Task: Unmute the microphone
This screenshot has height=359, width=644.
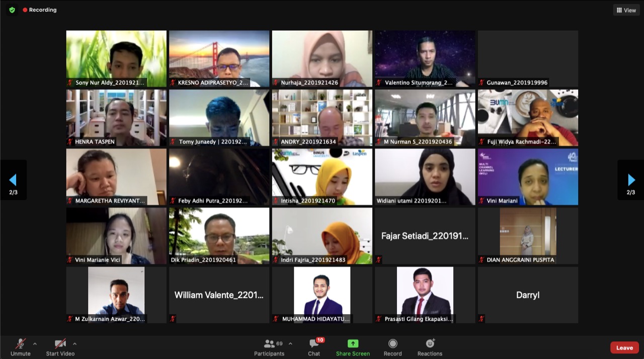Action: click(x=21, y=344)
